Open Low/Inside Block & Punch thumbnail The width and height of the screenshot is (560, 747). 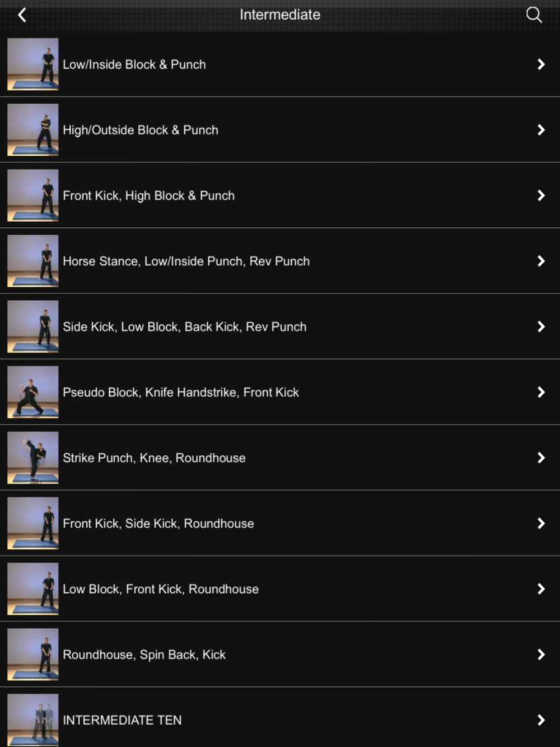pos(33,64)
